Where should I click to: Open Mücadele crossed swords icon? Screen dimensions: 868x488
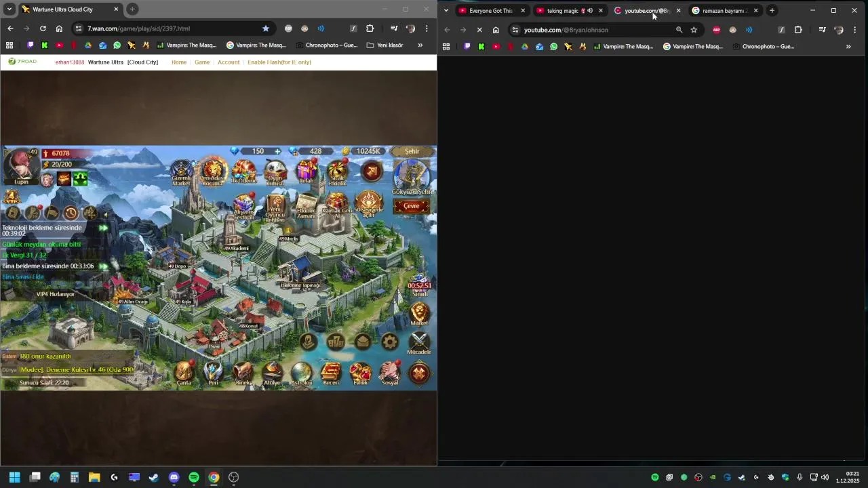pos(419,343)
